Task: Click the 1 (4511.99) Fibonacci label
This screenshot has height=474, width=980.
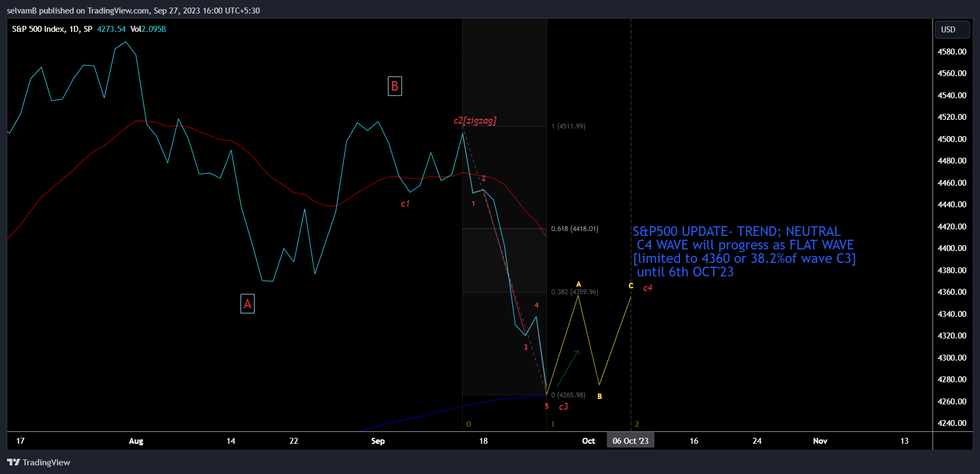Action: coord(568,126)
